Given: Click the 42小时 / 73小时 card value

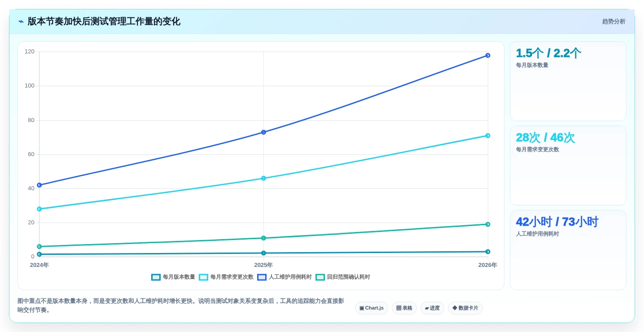Looking at the screenshot, I should tap(557, 222).
